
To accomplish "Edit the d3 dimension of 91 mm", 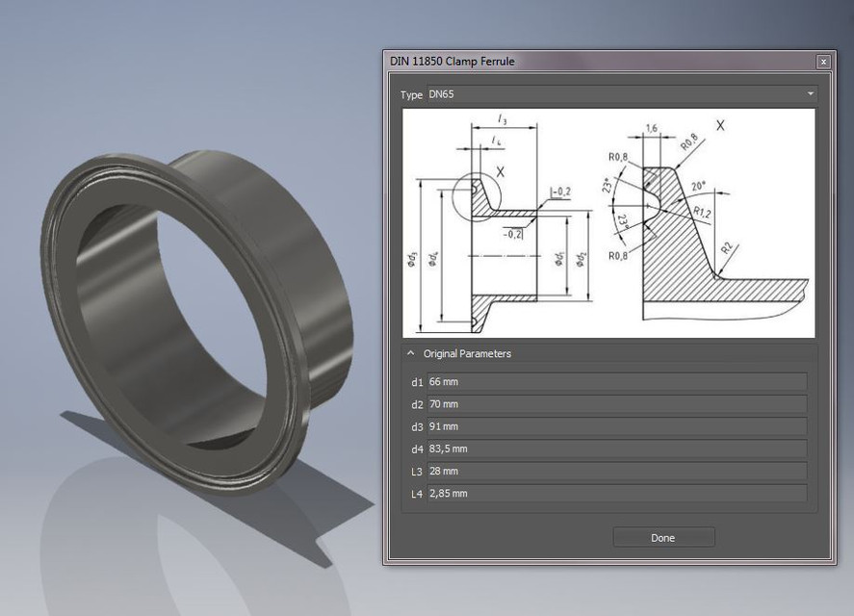I will [616, 426].
